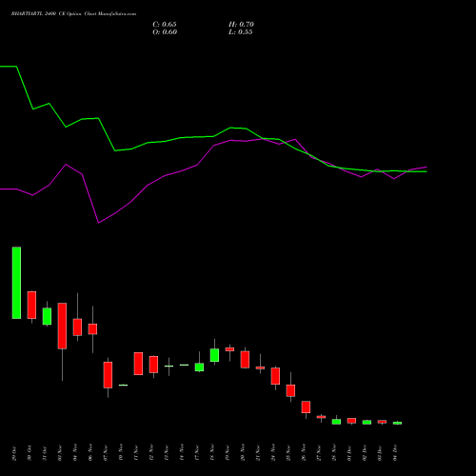476x476 pixels.
Task: Click the close value 'C: 0.65'
Action: coord(165,25)
